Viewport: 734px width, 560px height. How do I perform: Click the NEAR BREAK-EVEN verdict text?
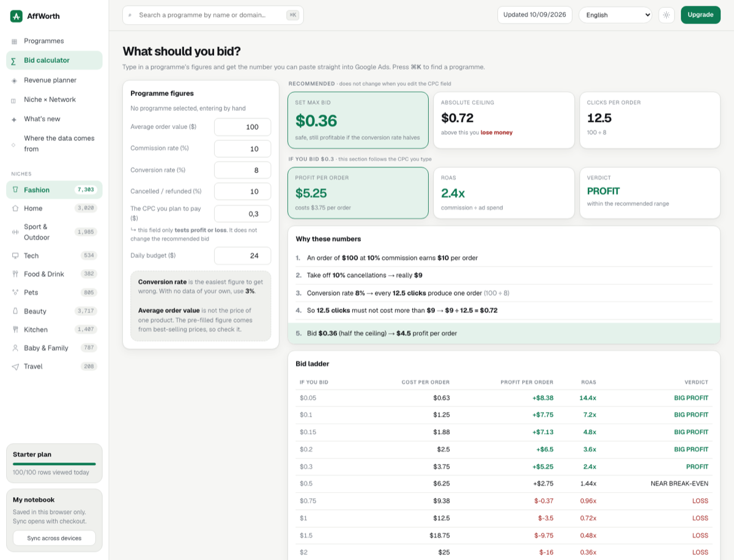(680, 484)
